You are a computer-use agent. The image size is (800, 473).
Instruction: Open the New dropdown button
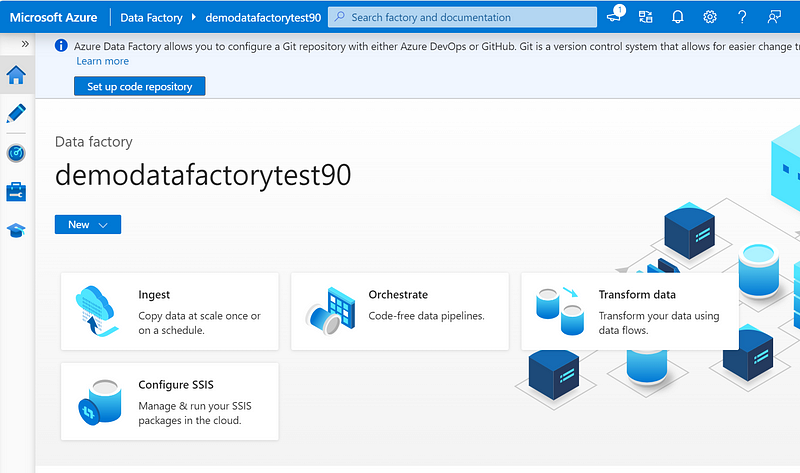pyautogui.click(x=88, y=225)
